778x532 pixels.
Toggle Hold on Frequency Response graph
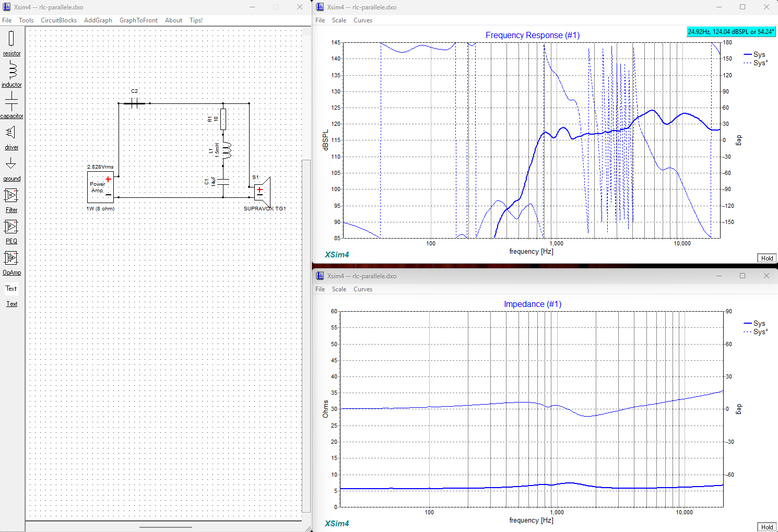pos(767,258)
